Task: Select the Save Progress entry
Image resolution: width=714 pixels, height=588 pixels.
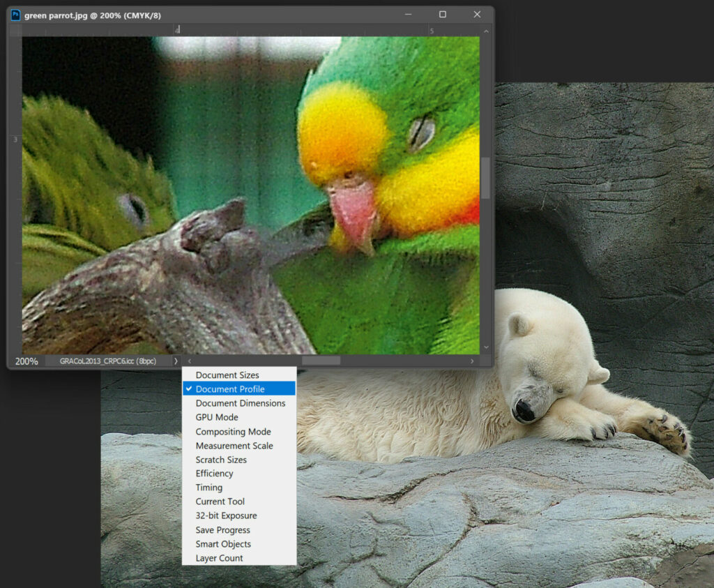Action: click(x=222, y=530)
